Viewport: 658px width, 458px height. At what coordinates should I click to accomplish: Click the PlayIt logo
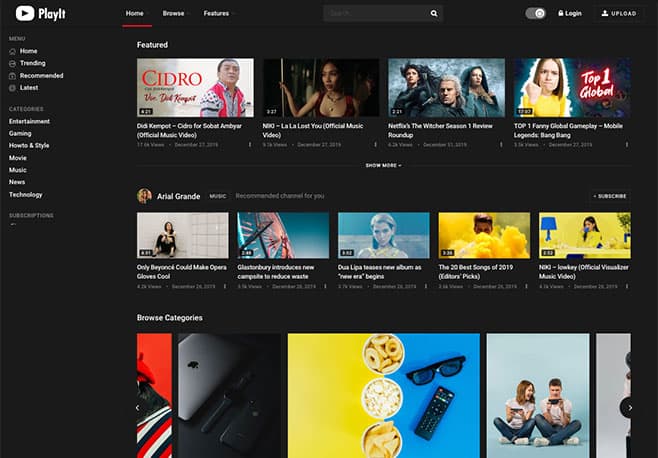[41, 13]
